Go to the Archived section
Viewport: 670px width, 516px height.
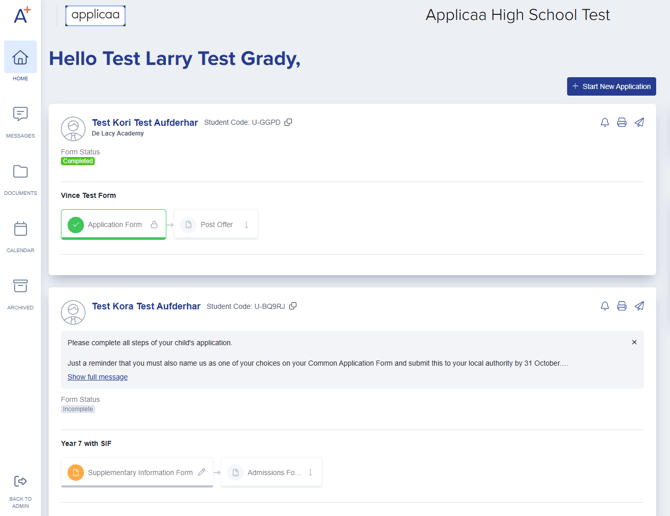20,291
